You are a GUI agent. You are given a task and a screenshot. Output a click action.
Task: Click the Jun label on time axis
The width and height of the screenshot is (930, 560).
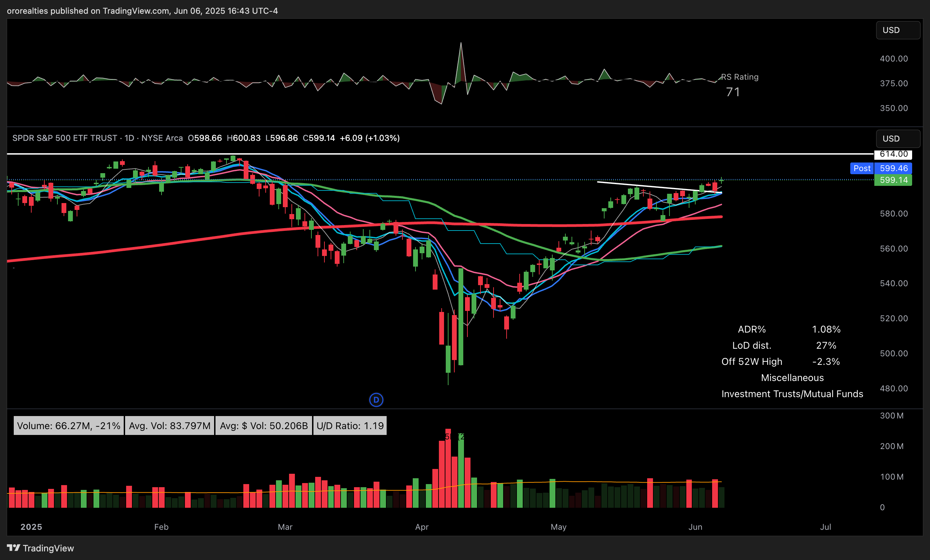(x=695, y=527)
